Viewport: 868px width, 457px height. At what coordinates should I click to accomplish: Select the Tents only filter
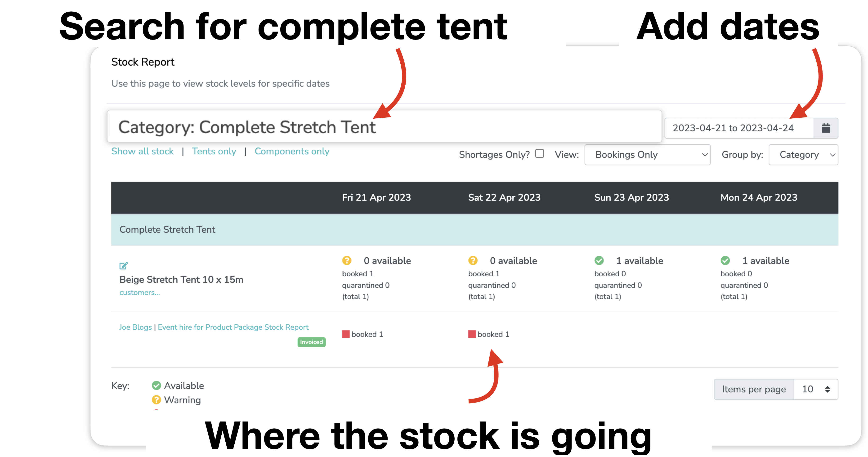[214, 151]
